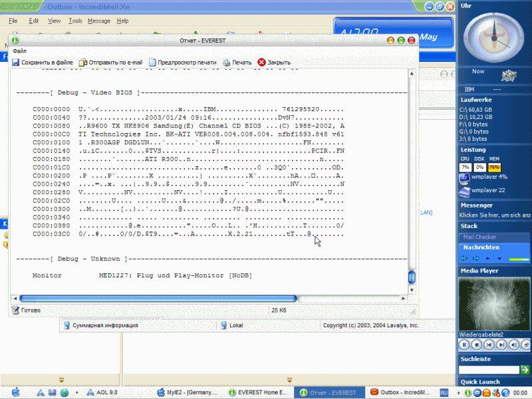
Task: Click the Lokal status bar entry
Action: click(231, 325)
